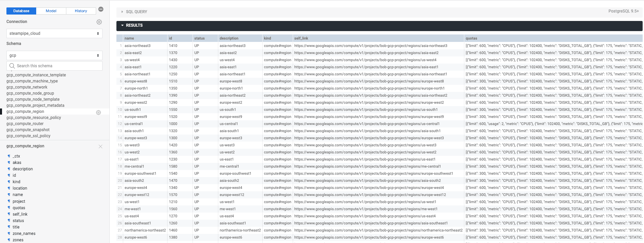644x243 pixels.
Task: Select description cell us-west4
Action: tap(240, 60)
